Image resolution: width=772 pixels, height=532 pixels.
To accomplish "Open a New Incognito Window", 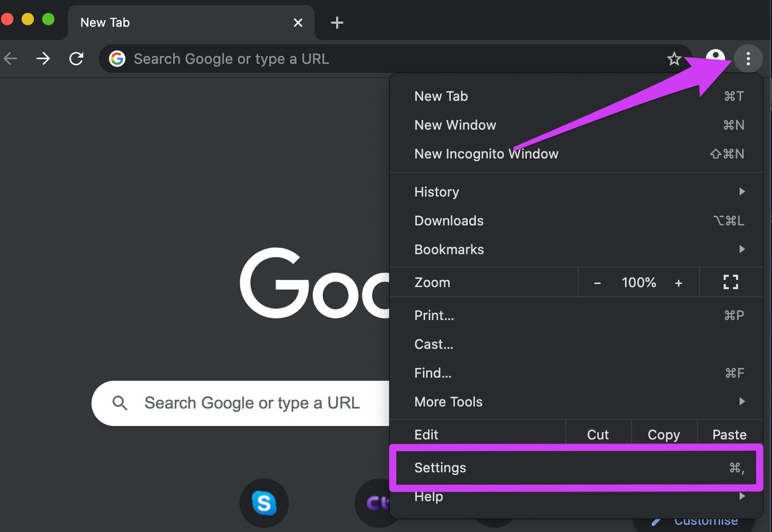I will coord(576,154).
